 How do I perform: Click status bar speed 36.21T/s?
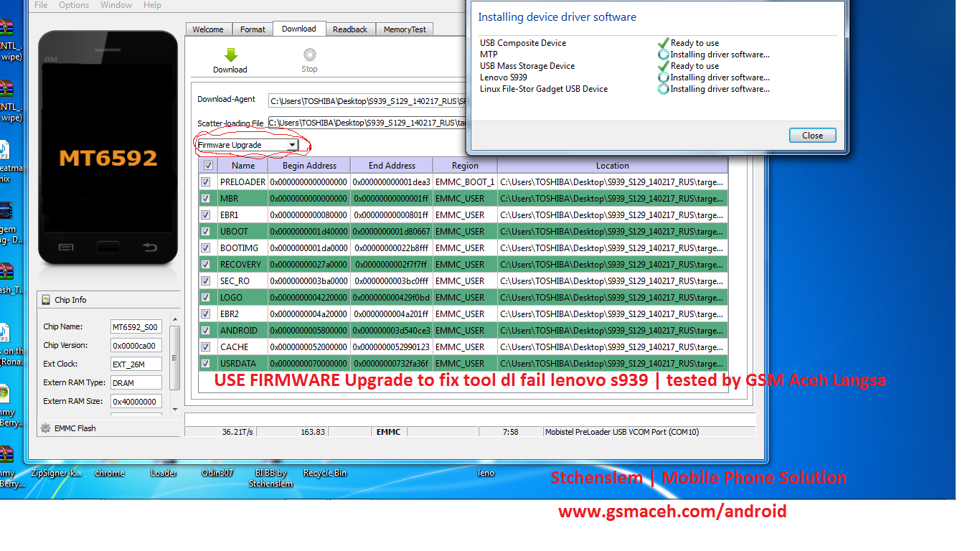pos(237,432)
